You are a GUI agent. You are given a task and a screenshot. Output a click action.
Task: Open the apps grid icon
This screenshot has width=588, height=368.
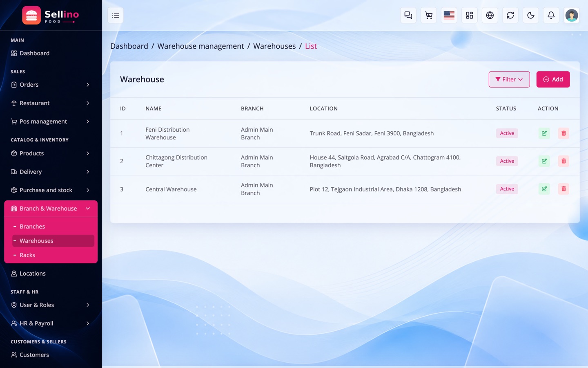[x=470, y=16]
